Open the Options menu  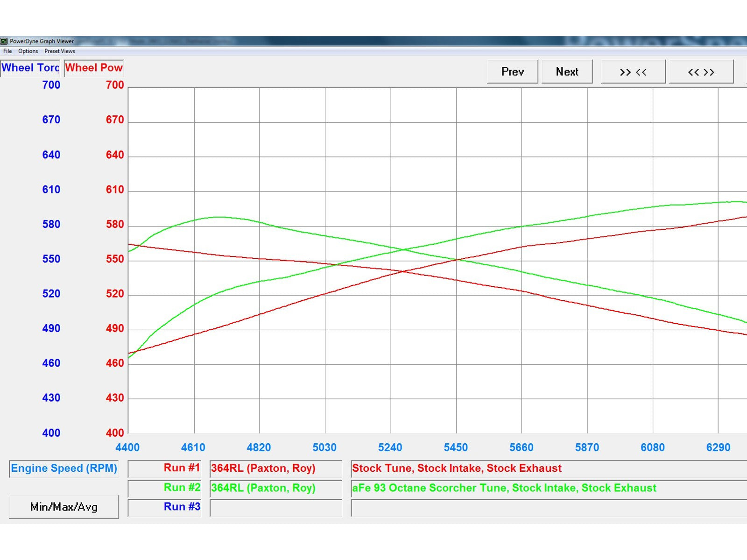28,51
